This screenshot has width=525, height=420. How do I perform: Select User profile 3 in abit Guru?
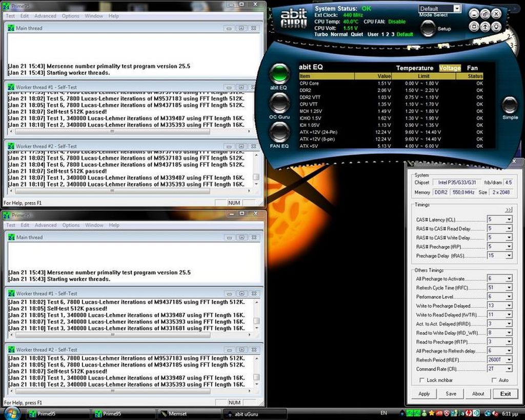tap(393, 34)
